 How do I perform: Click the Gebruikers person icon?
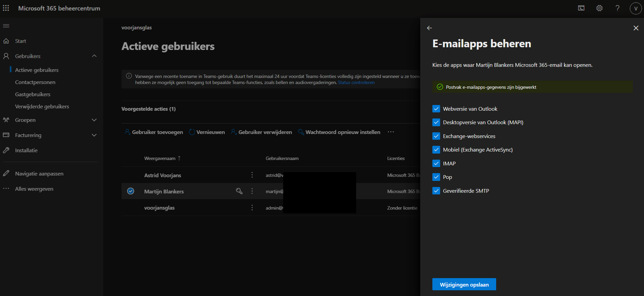(6, 56)
